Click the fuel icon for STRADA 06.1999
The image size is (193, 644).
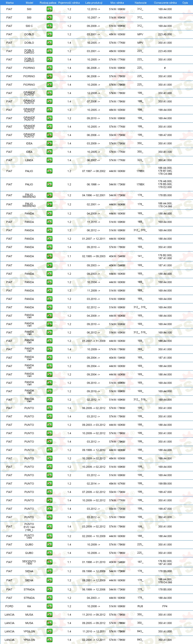coord(50,589)
